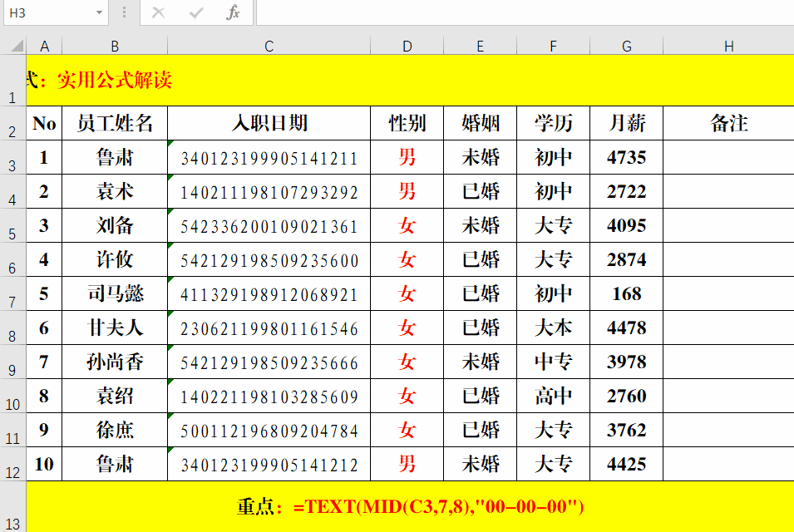This screenshot has width=794, height=532.
Task: Select column H header
Action: click(728, 46)
